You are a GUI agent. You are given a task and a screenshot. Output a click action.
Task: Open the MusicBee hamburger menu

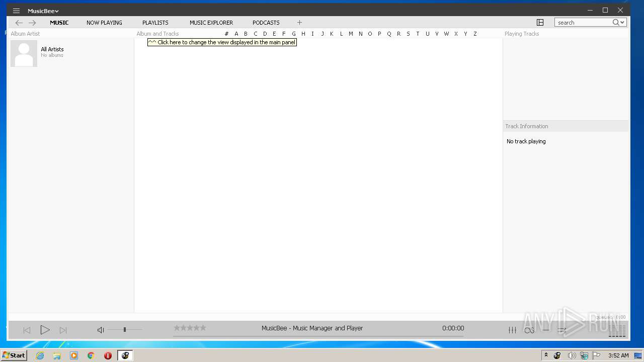point(16,11)
